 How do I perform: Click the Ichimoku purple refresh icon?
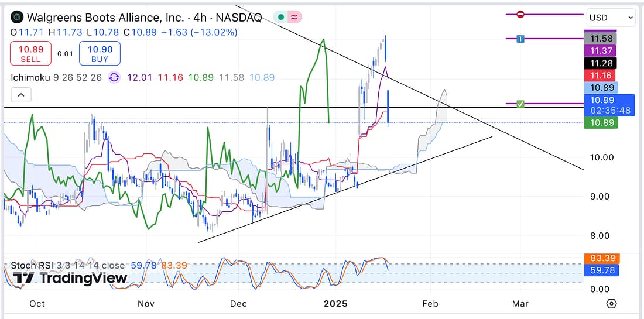tap(114, 77)
